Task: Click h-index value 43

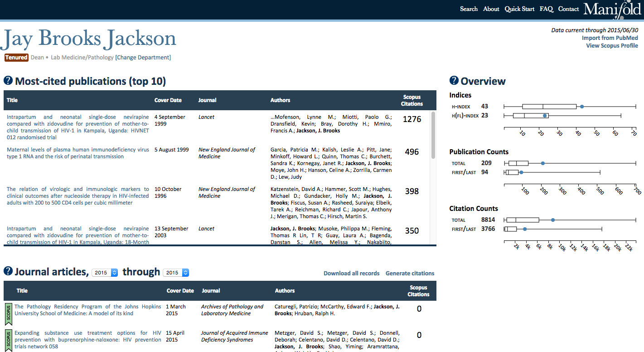Action: point(484,107)
